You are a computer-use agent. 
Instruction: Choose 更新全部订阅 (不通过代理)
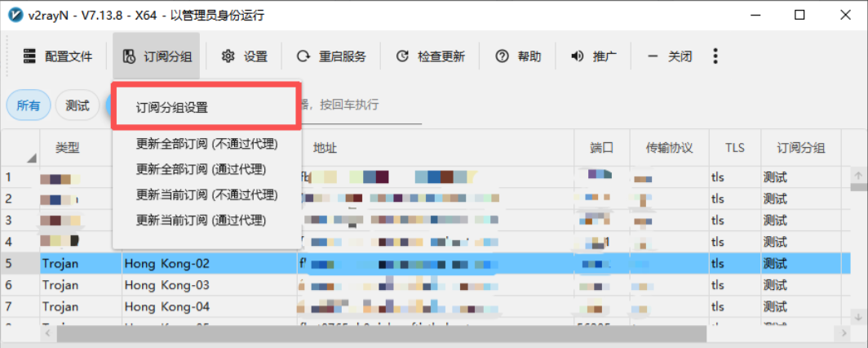[x=206, y=144]
